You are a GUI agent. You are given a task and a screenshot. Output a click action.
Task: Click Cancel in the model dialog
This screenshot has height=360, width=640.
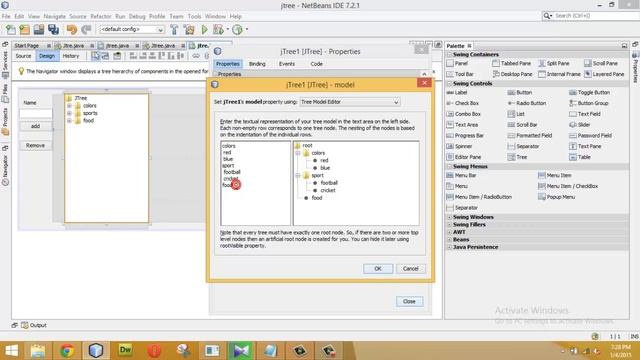(x=411, y=269)
